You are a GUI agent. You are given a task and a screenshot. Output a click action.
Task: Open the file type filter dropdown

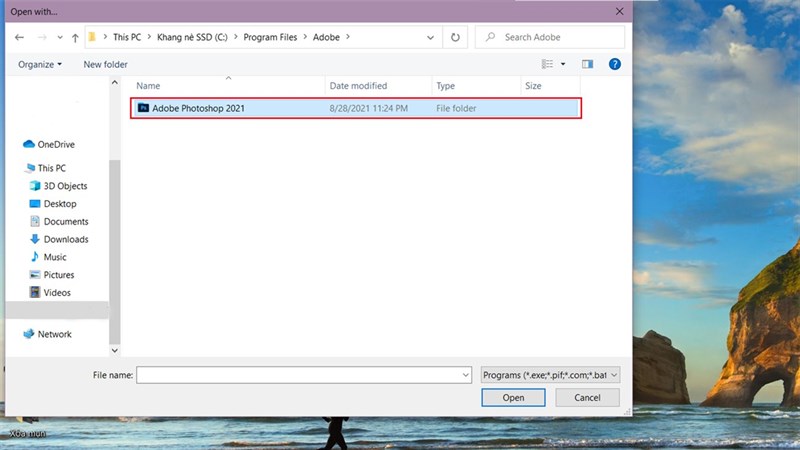550,375
